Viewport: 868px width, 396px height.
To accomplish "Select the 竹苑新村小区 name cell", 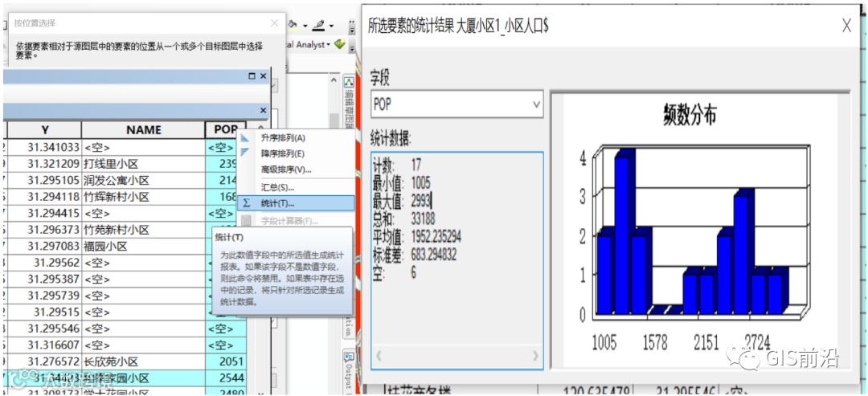I will click(143, 230).
